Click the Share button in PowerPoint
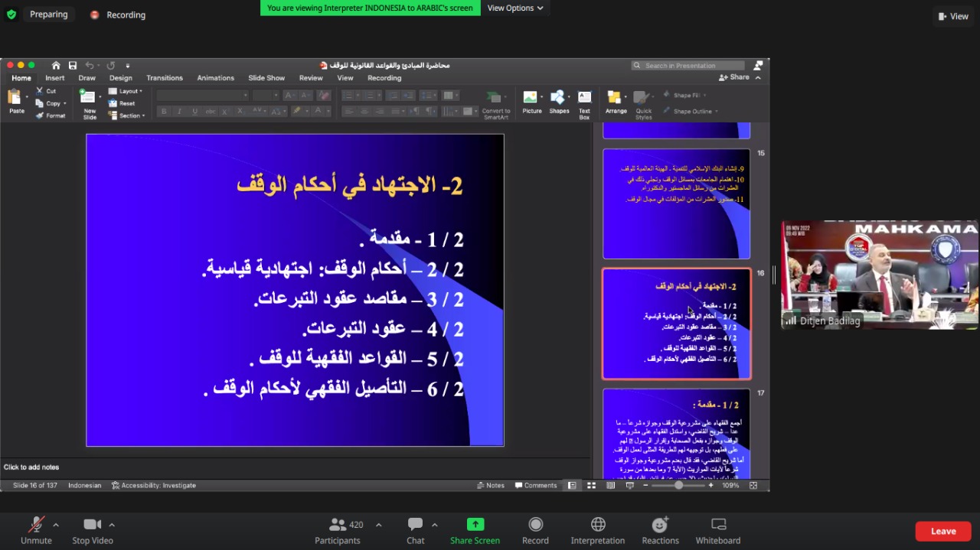Image resolution: width=980 pixels, height=550 pixels. click(x=734, y=77)
